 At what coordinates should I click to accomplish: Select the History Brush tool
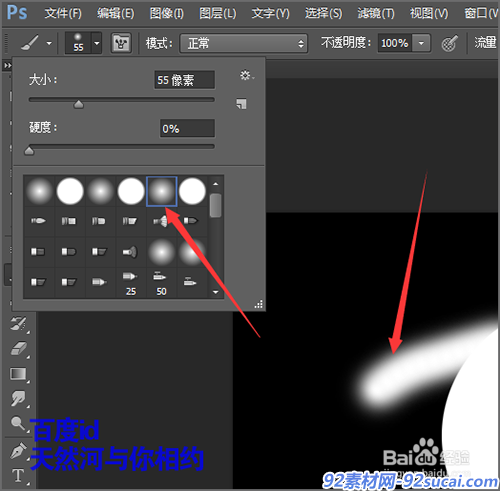click(x=19, y=323)
